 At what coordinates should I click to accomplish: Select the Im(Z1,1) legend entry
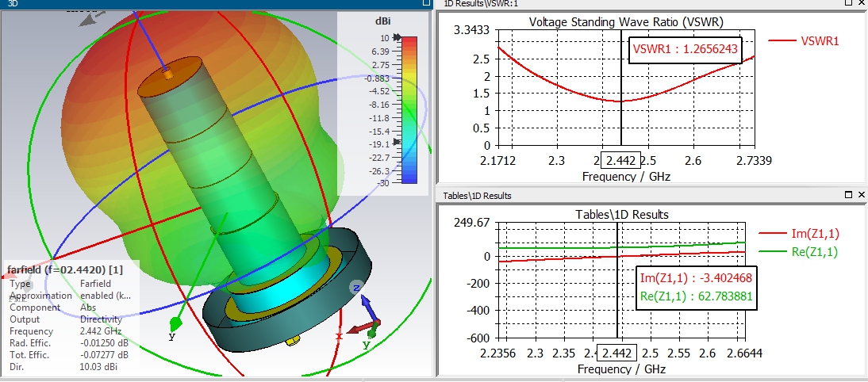(799, 234)
